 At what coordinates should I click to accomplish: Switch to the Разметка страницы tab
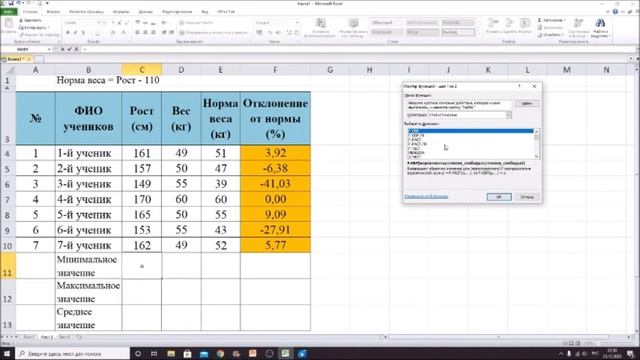click(86, 12)
